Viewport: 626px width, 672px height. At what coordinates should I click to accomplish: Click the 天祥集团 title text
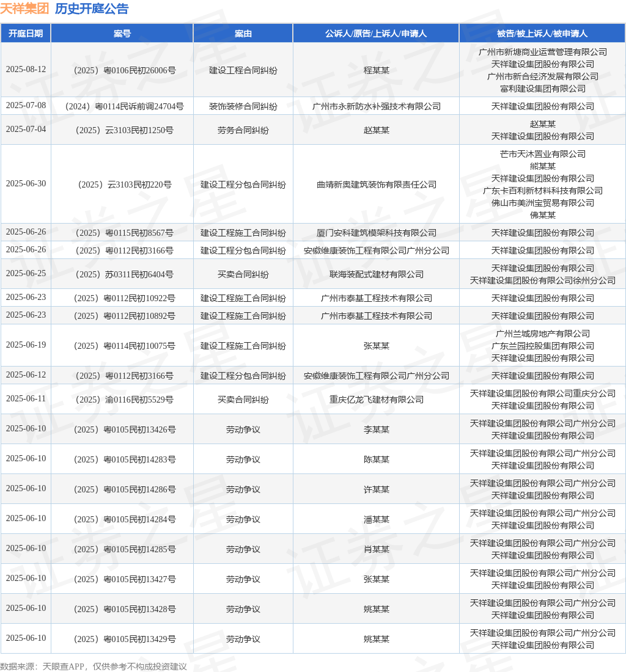pyautogui.click(x=24, y=9)
